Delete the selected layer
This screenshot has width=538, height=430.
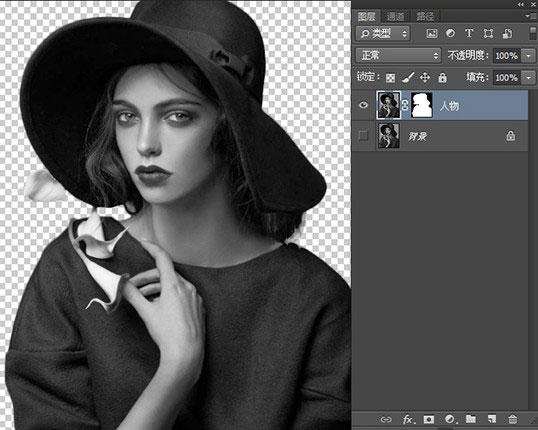[513, 419]
